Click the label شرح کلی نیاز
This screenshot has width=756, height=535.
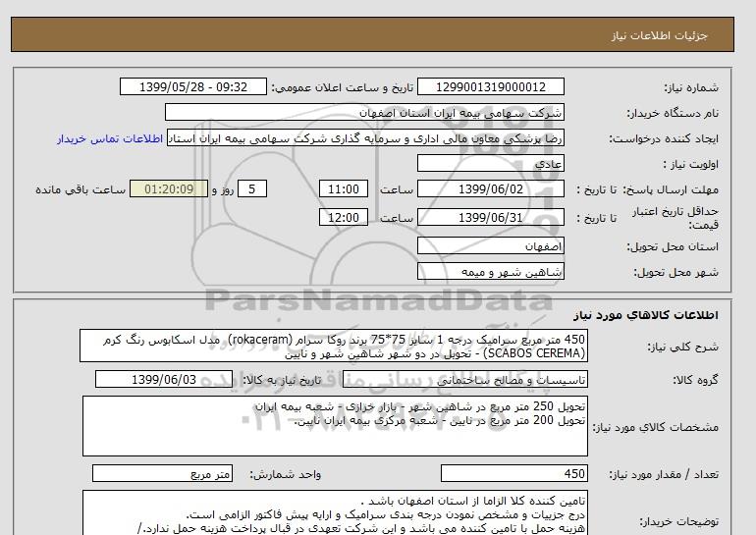pos(682,347)
